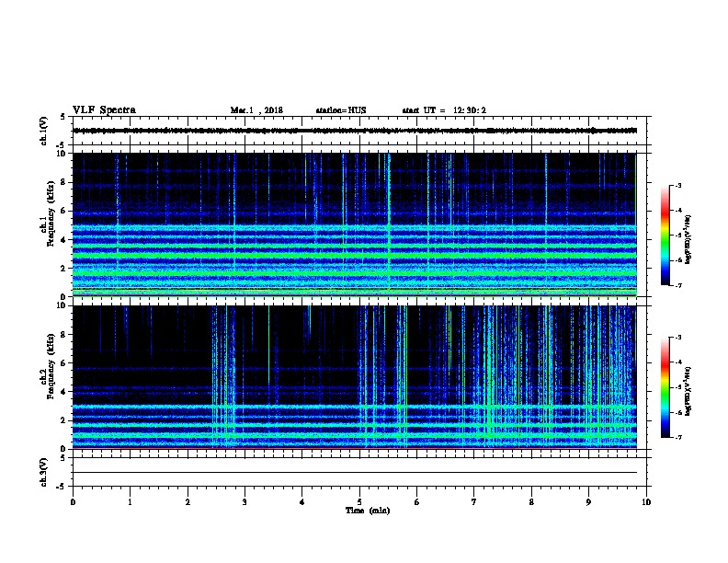Image resolution: width=728 pixels, height=563 pixels.
Task: Click the ch.2 color bar log(PSD) legend title
Action: click(x=688, y=391)
